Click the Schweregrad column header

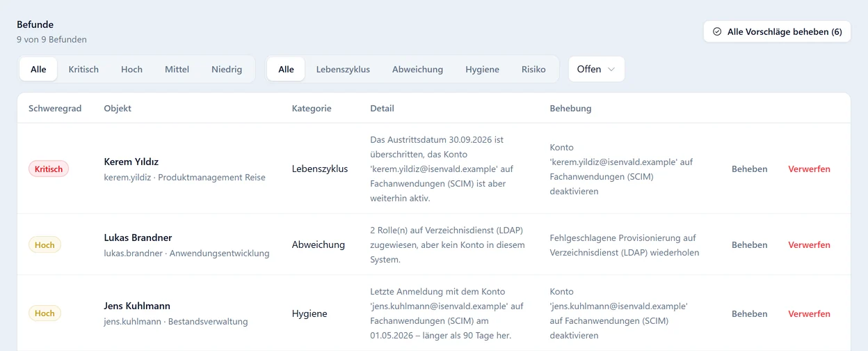click(55, 108)
